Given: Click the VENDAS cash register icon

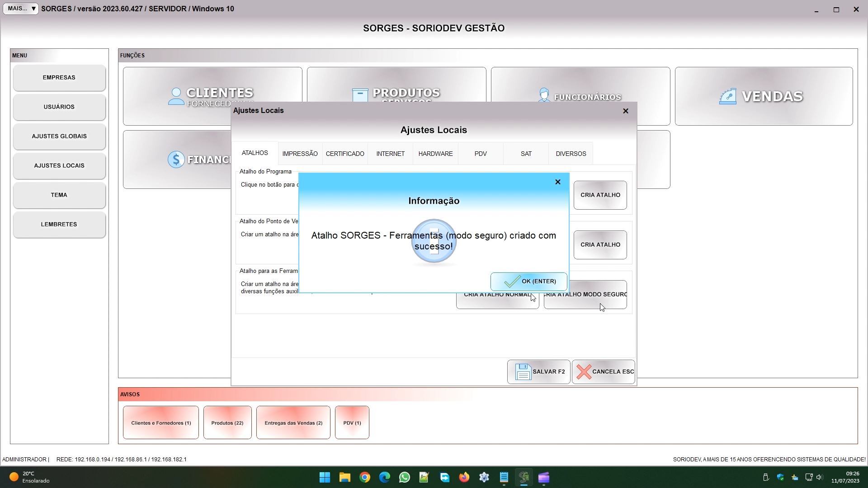Looking at the screenshot, I should (x=727, y=96).
